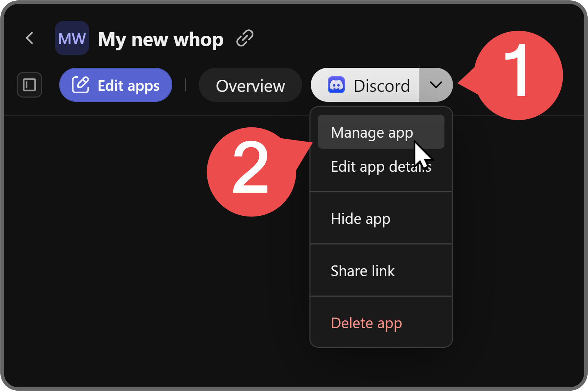Click the Share link option
This screenshot has height=391, width=588.
click(363, 270)
